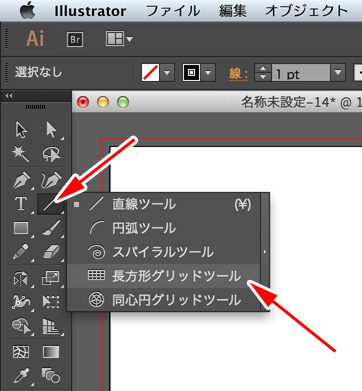Choose 長方形グリッドツール from the flyout
Viewport: 362px width, 391px height.
point(164,276)
